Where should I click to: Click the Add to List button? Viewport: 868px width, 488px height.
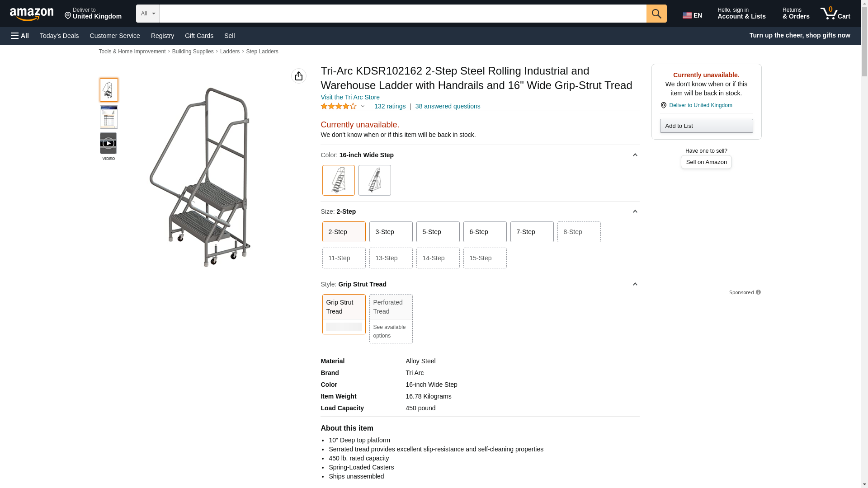click(706, 126)
